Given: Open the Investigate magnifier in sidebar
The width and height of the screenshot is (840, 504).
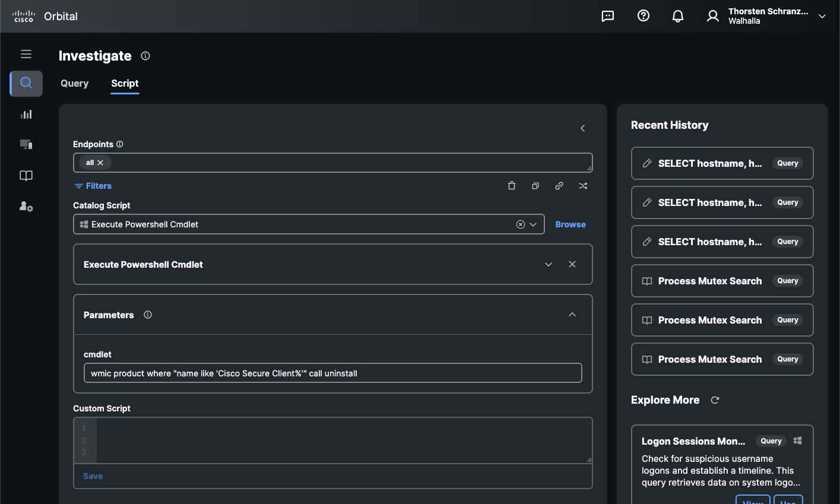Looking at the screenshot, I should [x=26, y=83].
